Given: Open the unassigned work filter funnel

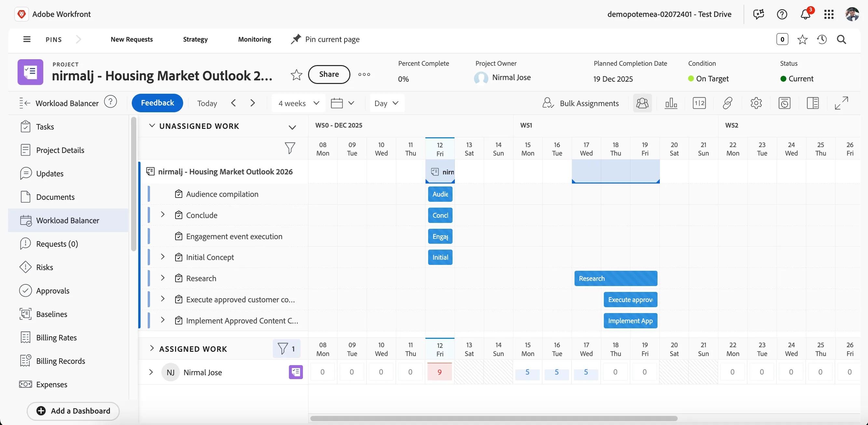Looking at the screenshot, I should tap(290, 148).
